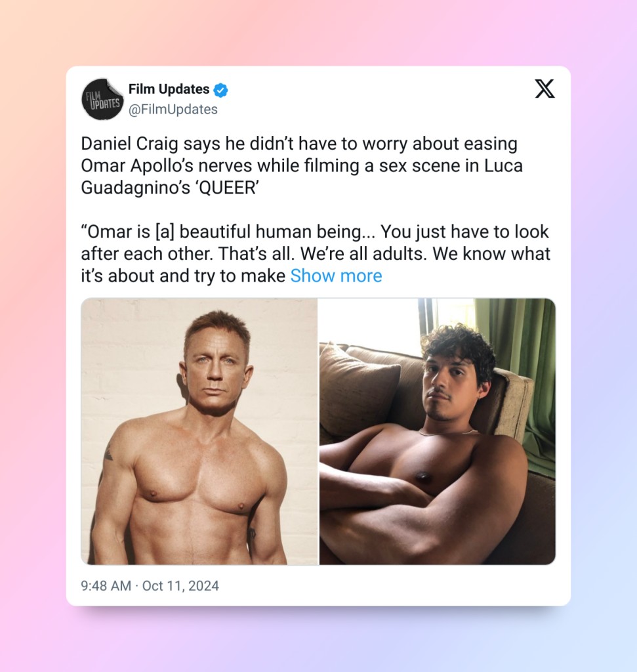Expand the tweet with Show more
Screen dimensions: 637x672
click(336, 276)
